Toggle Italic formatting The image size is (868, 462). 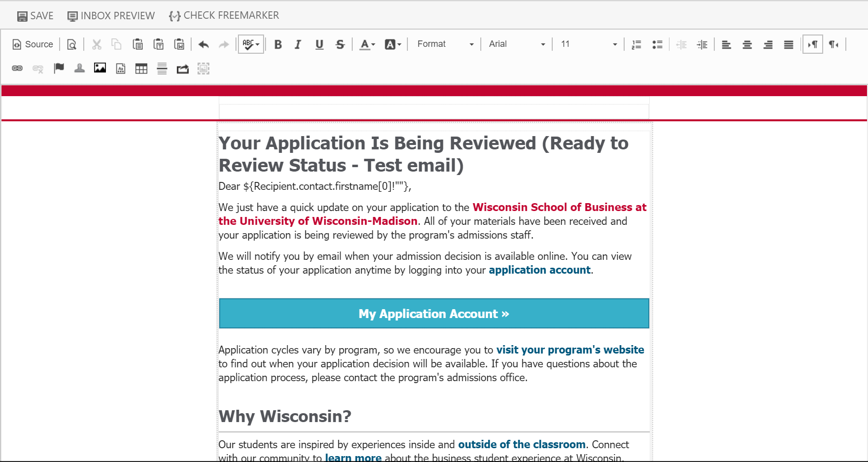tap(298, 44)
